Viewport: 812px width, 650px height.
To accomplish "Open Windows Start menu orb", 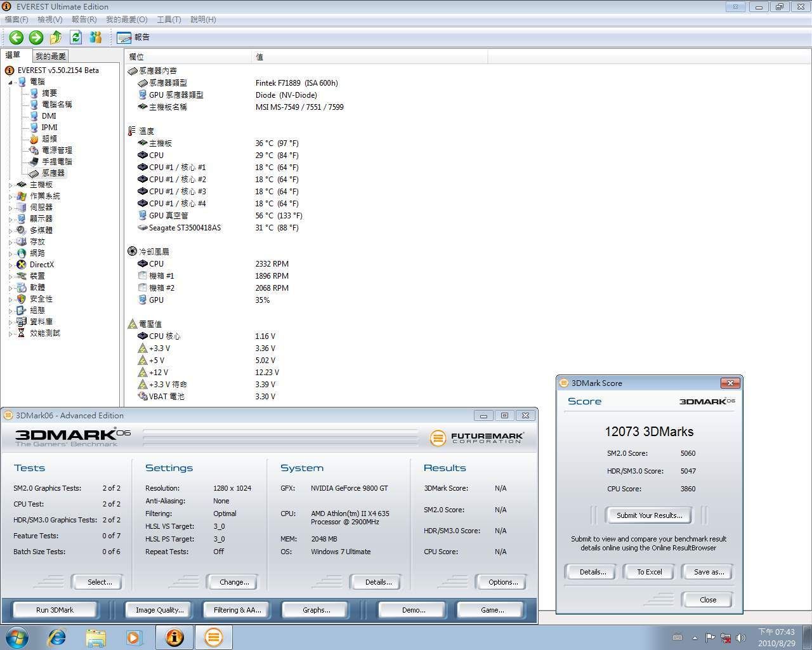I will point(16,637).
